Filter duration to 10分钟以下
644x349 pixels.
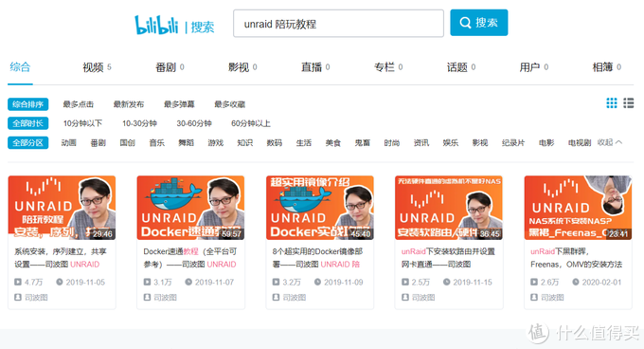(x=82, y=123)
